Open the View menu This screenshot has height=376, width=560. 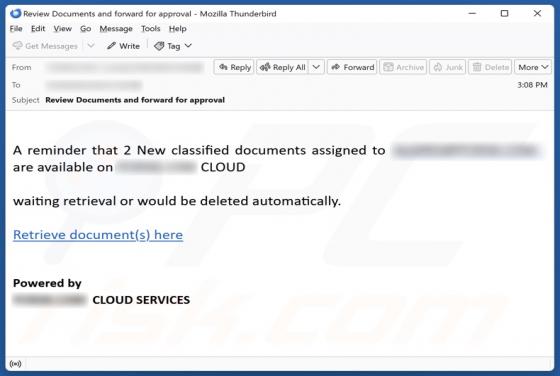point(62,29)
